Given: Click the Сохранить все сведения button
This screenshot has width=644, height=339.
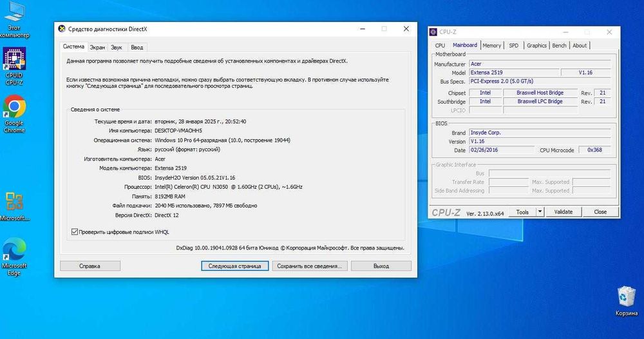Looking at the screenshot, I should point(309,266).
